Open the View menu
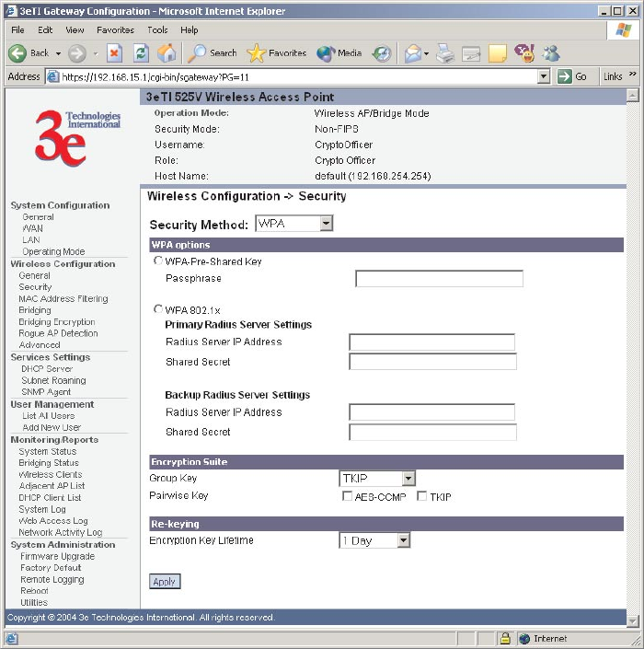The image size is (644, 649). 75,29
